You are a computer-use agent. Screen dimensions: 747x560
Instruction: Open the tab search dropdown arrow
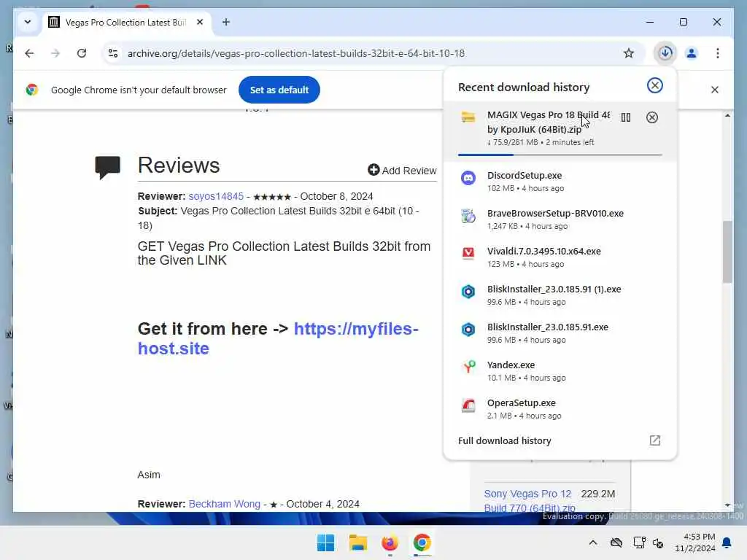click(28, 22)
